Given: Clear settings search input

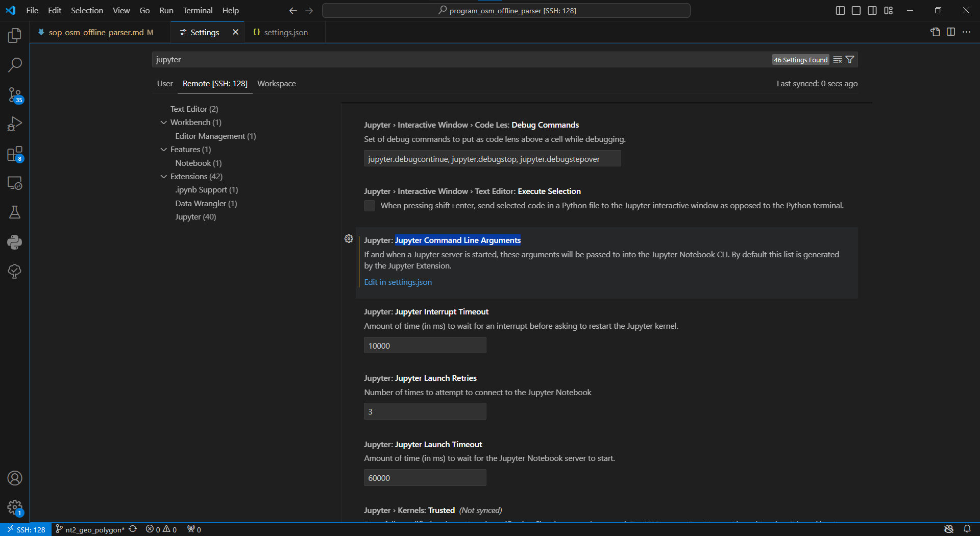Looking at the screenshot, I should (x=838, y=60).
